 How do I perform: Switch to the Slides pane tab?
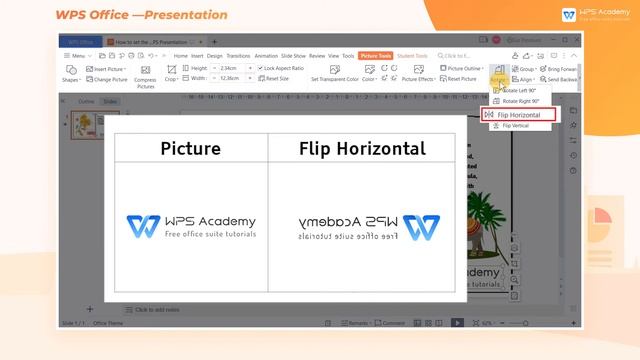(110, 101)
